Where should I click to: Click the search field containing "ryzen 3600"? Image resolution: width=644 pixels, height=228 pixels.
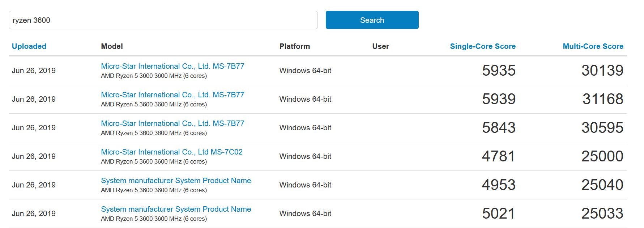(x=163, y=20)
